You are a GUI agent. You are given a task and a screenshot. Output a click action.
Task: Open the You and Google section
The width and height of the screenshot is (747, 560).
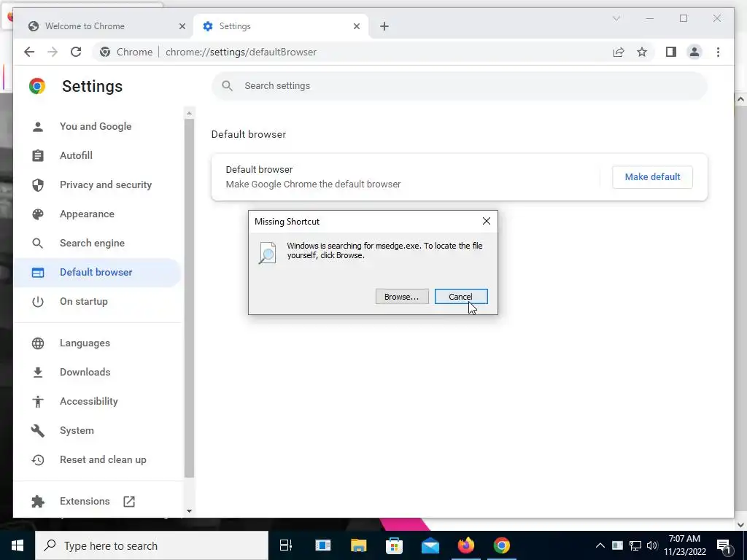coord(97,127)
